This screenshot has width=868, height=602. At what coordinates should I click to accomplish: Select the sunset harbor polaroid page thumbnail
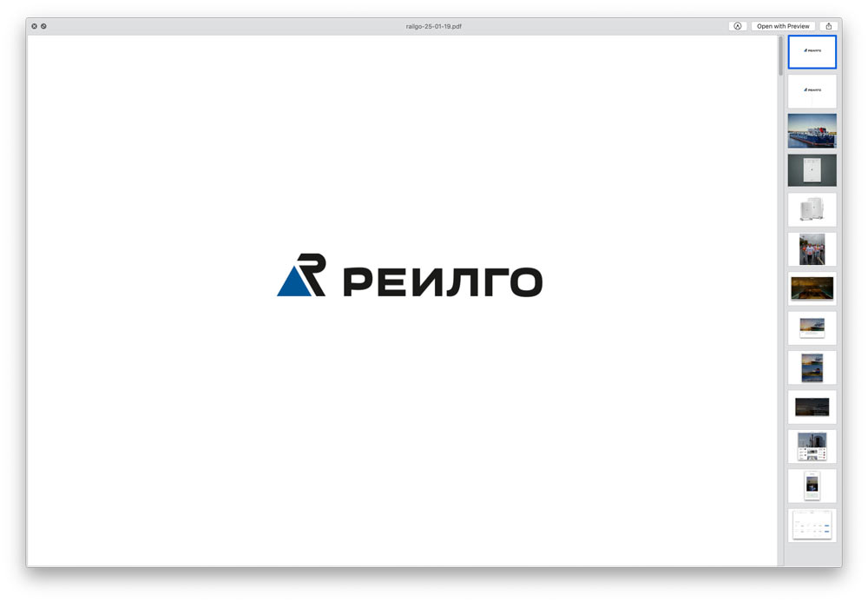point(811,327)
